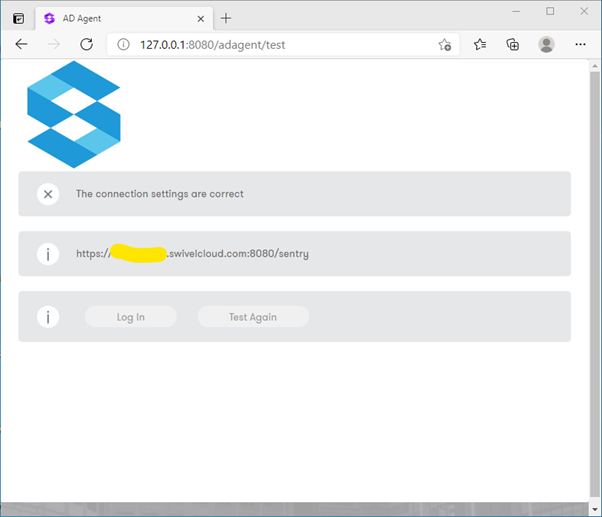Click the vertical scrollbar thumb
602x517 pixels.
pos(595,284)
